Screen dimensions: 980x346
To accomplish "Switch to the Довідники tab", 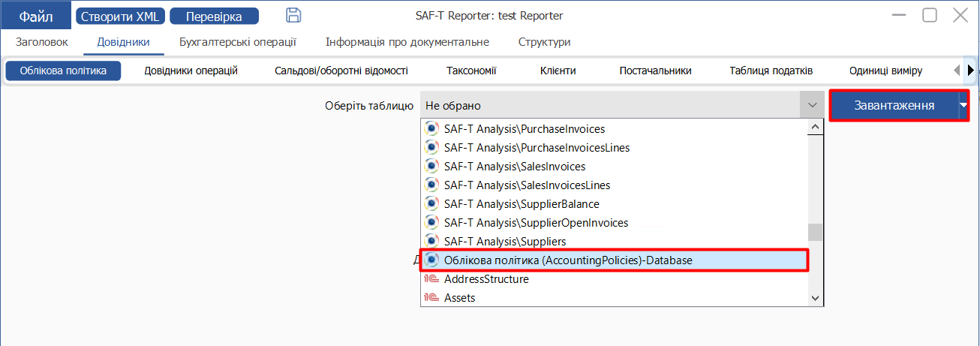I will 124,42.
